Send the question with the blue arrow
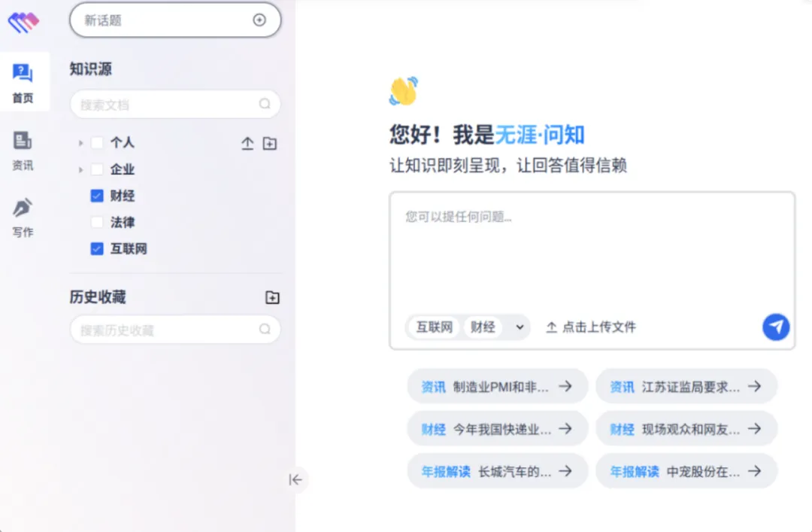This screenshot has width=812, height=532. pyautogui.click(x=776, y=327)
